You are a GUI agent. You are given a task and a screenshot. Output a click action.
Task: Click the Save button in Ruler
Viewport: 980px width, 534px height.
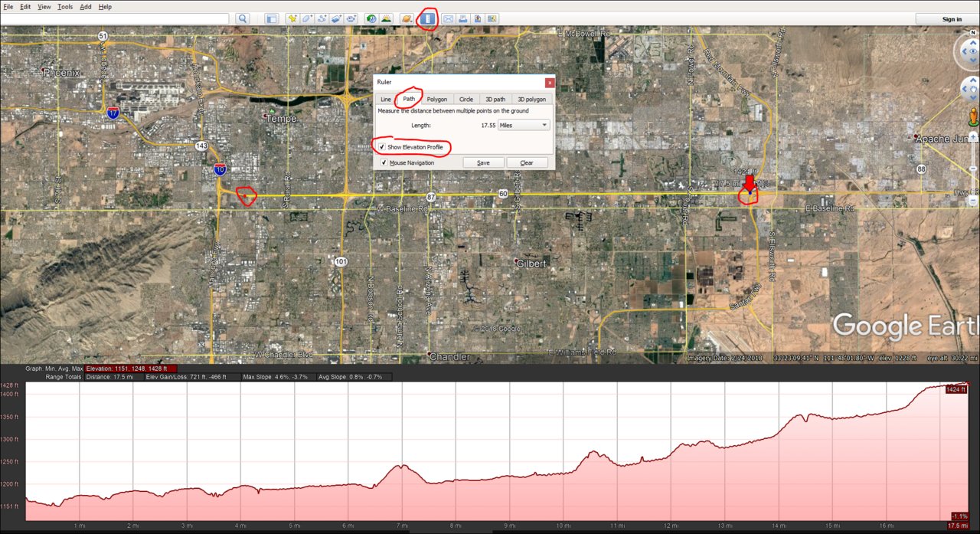[484, 162]
